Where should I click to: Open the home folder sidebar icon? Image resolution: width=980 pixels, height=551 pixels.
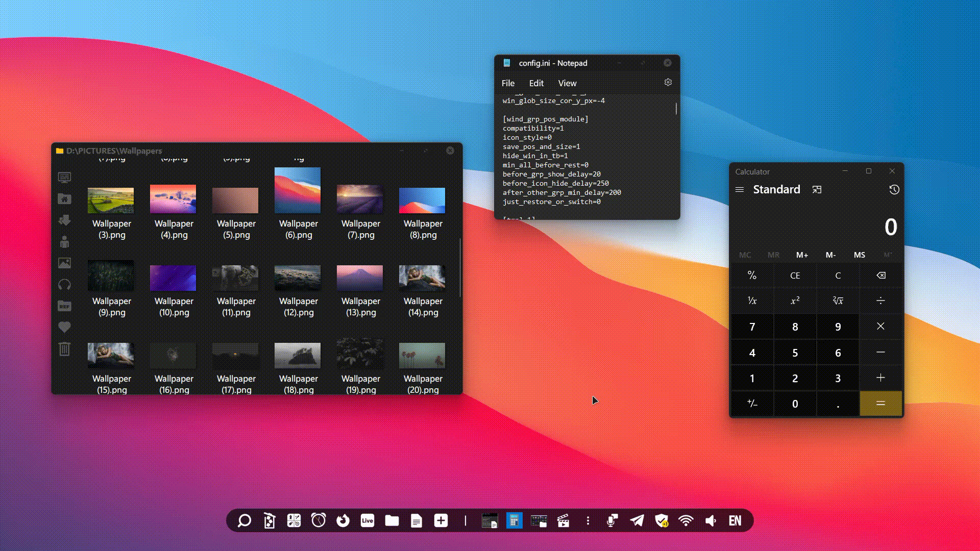[64, 199]
